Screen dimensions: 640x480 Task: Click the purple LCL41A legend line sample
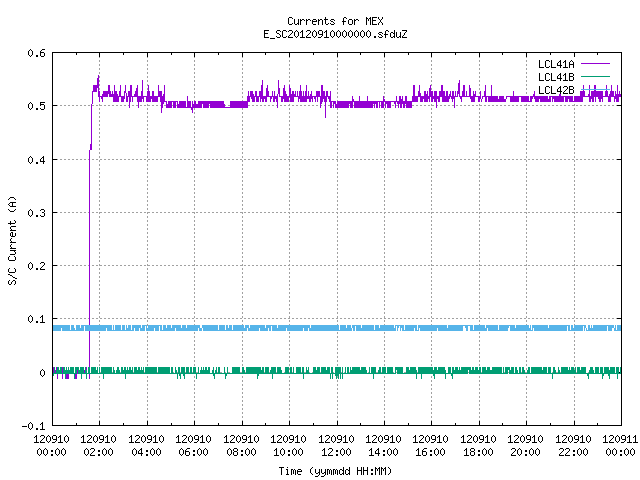(x=595, y=64)
